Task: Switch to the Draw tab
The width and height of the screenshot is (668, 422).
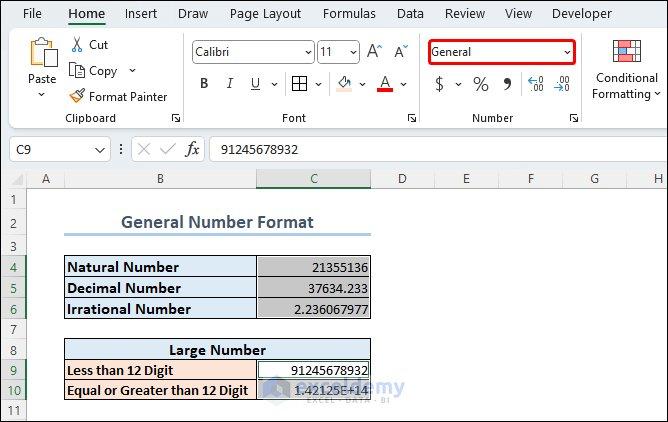Action: (x=193, y=14)
